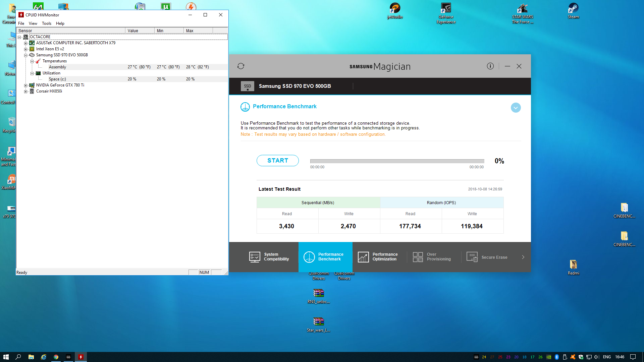Click the refresh icon in Samsung Magician
644x362 pixels.
(x=241, y=66)
